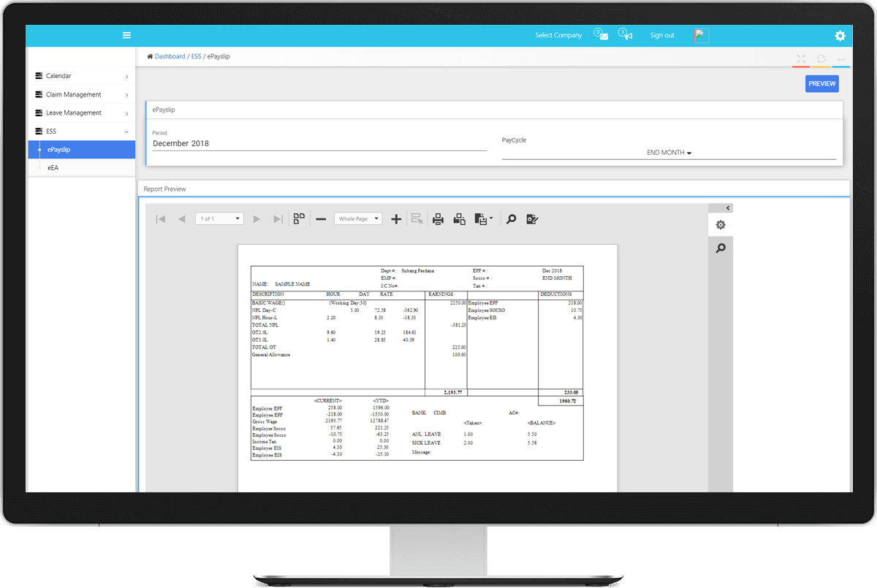The width and height of the screenshot is (877, 588).
Task: Toggle the Parameters panel gear icon
Action: 721,224
